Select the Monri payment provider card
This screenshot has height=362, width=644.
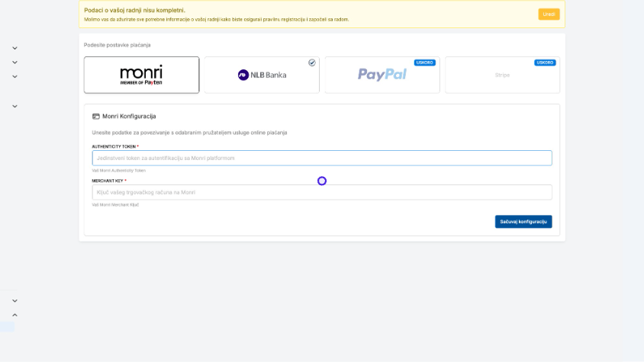(141, 75)
